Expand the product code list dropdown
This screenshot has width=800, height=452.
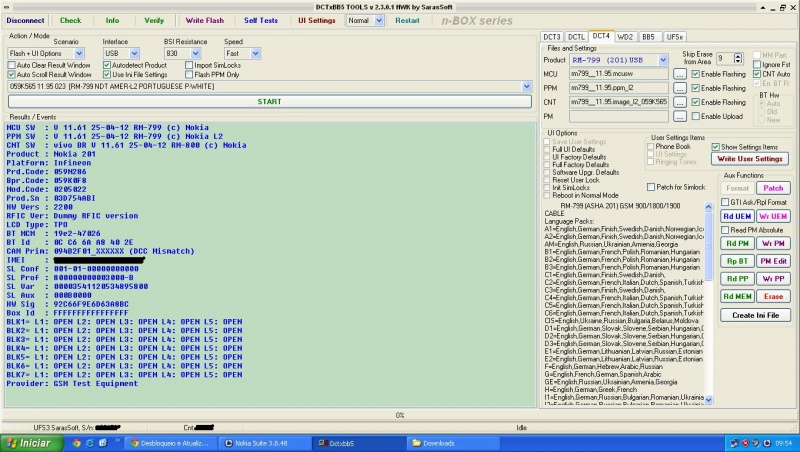tap(527, 87)
